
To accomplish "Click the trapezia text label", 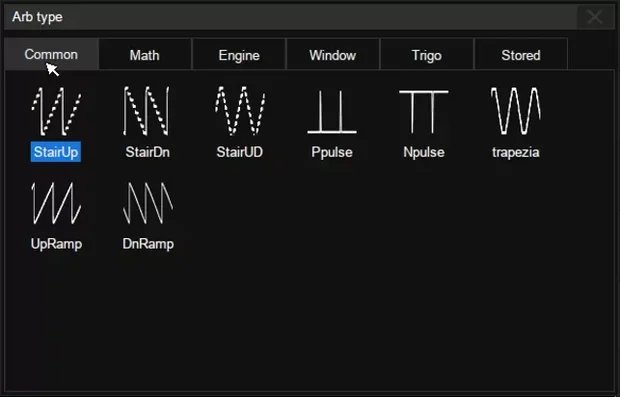I will [516, 152].
